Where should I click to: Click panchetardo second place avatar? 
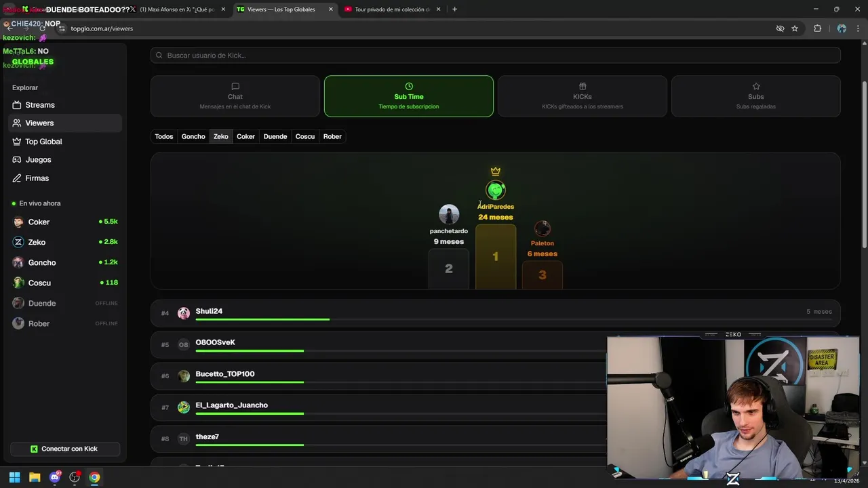449,215
